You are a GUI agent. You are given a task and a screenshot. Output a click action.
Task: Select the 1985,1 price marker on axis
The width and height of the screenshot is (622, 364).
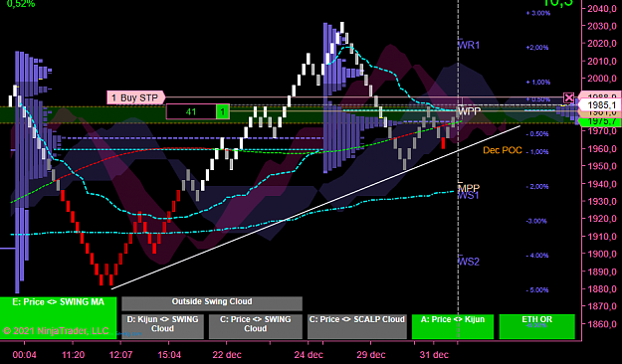[x=601, y=105]
